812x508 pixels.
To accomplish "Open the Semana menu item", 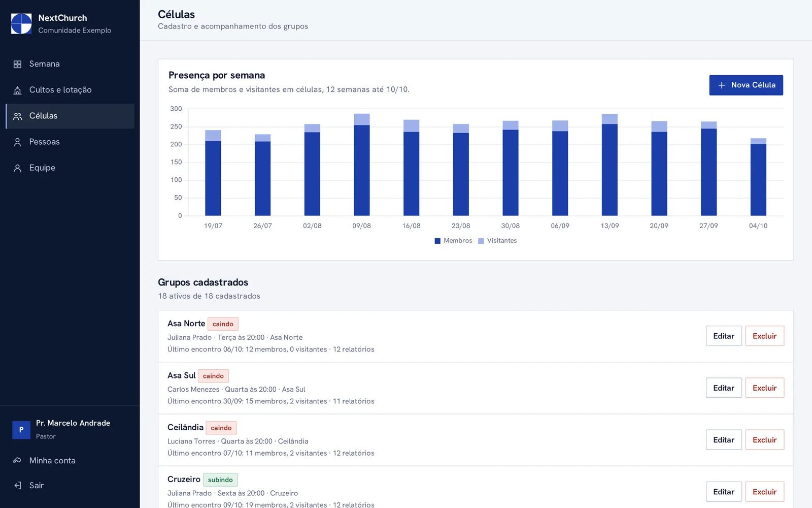I will (70, 64).
